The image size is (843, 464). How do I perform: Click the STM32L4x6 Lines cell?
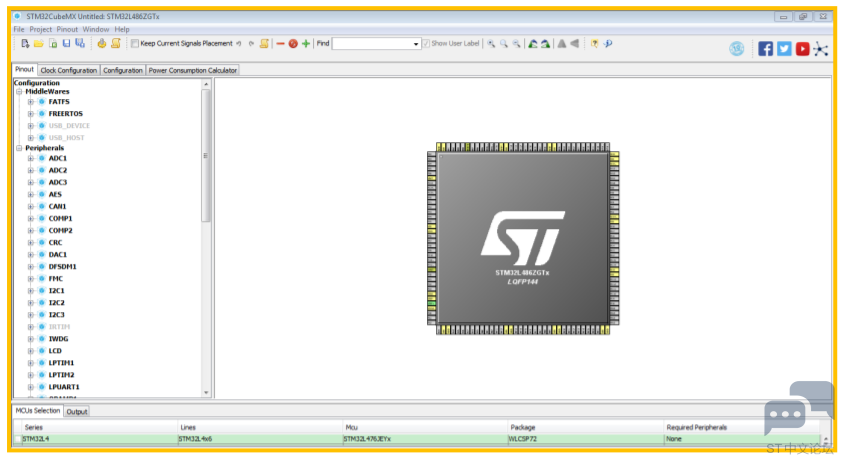260,439
